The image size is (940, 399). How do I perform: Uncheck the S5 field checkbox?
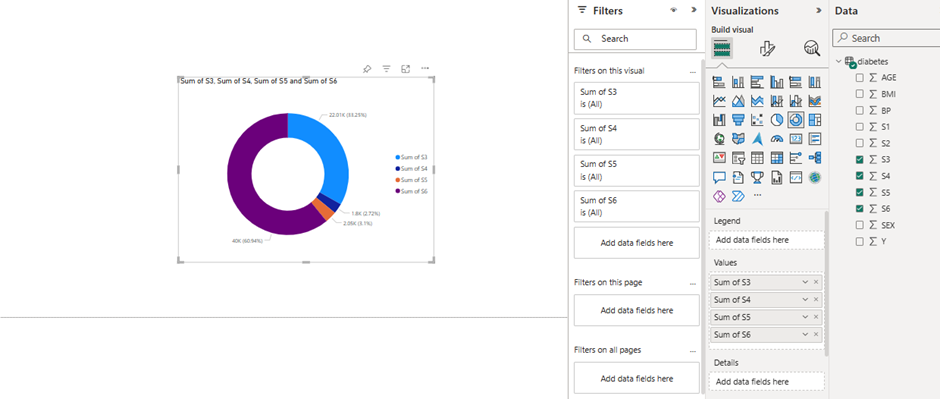(860, 192)
